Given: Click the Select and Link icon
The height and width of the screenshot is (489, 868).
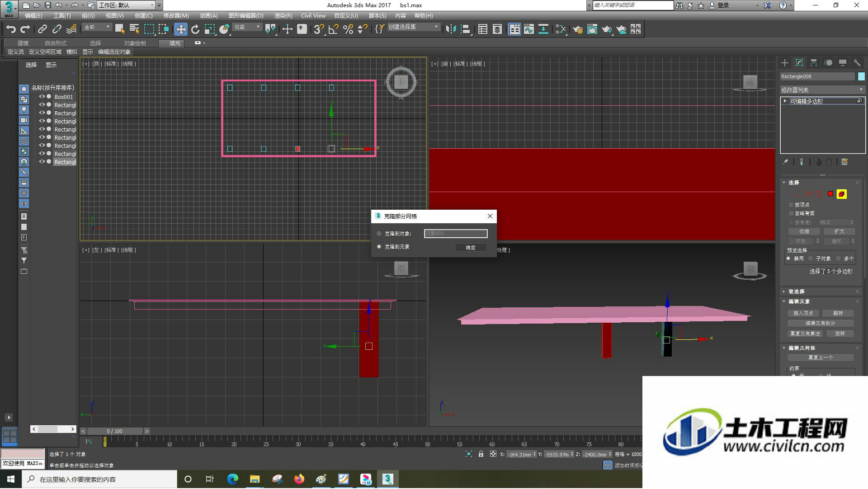Looking at the screenshot, I should click(42, 29).
